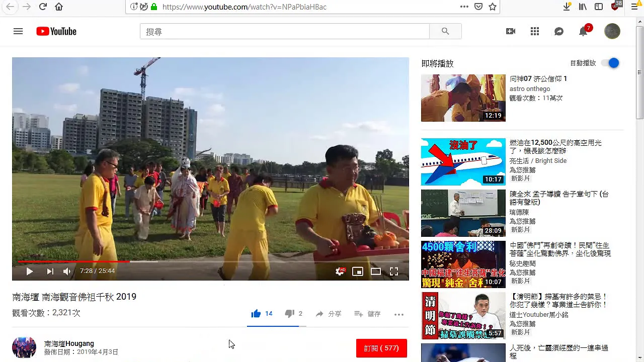Image resolution: width=644 pixels, height=362 pixels.
Task: Open notifications bell with 7 alerts
Action: 583,31
